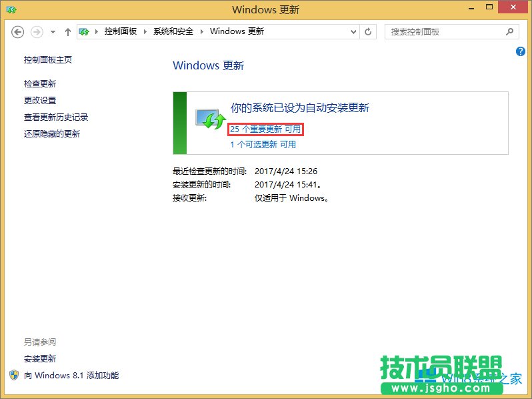Open the recent locations dropdown arrow
The width and height of the screenshot is (532, 399).
(53, 32)
